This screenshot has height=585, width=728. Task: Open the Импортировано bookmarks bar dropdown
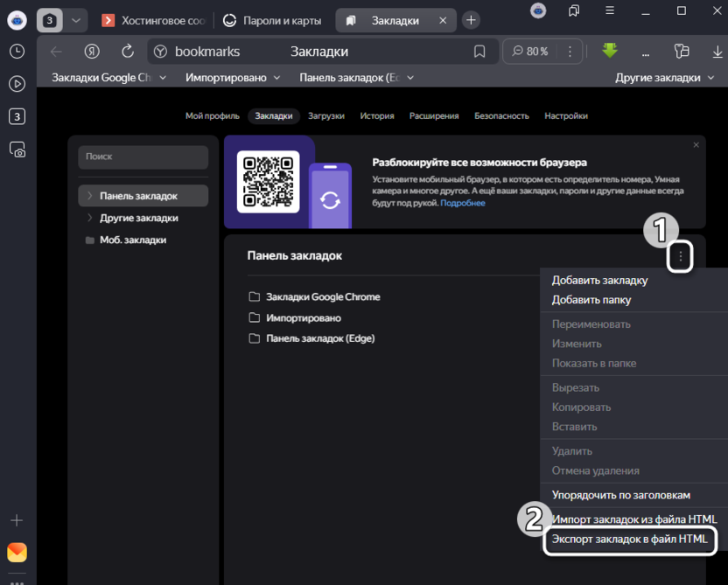pyautogui.click(x=233, y=78)
